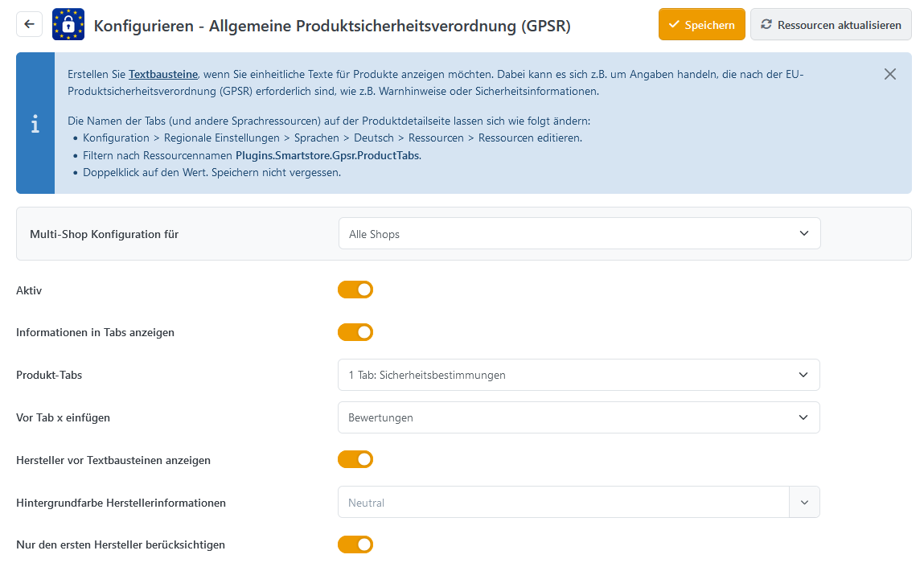This screenshot has height=567, width=924.
Task: Click the blue info icon beside the notice
Action: [35, 123]
